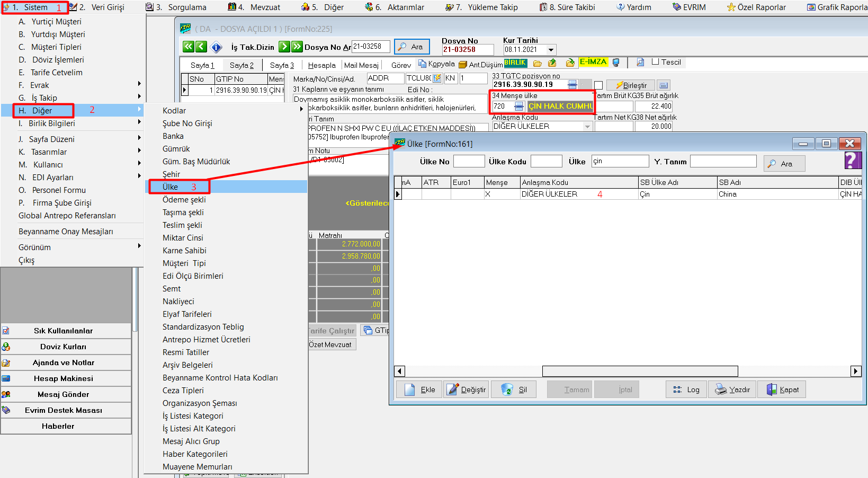Image resolution: width=868 pixels, height=478 pixels.
Task: Click the horizontal scrollbar thumb in the Ülke grid
Action: 640,371
